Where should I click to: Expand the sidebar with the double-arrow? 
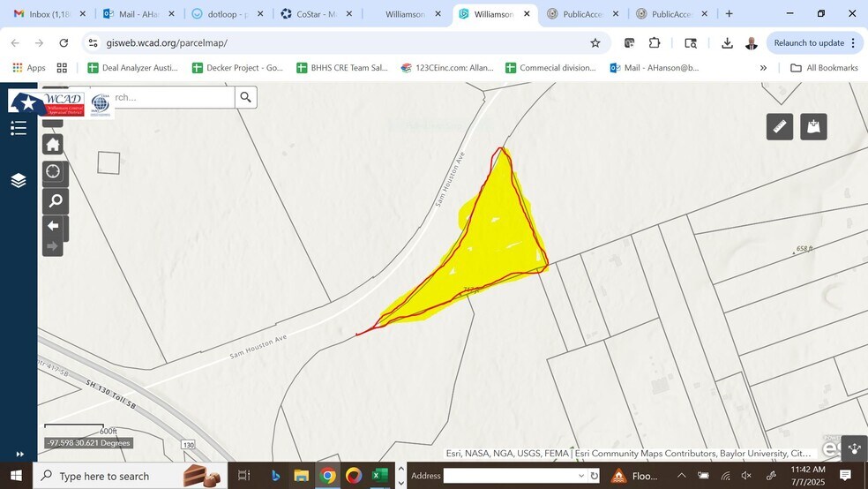pos(20,454)
